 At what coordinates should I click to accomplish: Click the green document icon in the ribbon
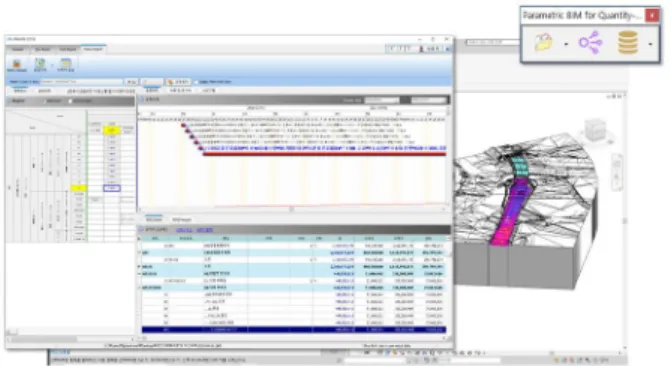click(40, 64)
